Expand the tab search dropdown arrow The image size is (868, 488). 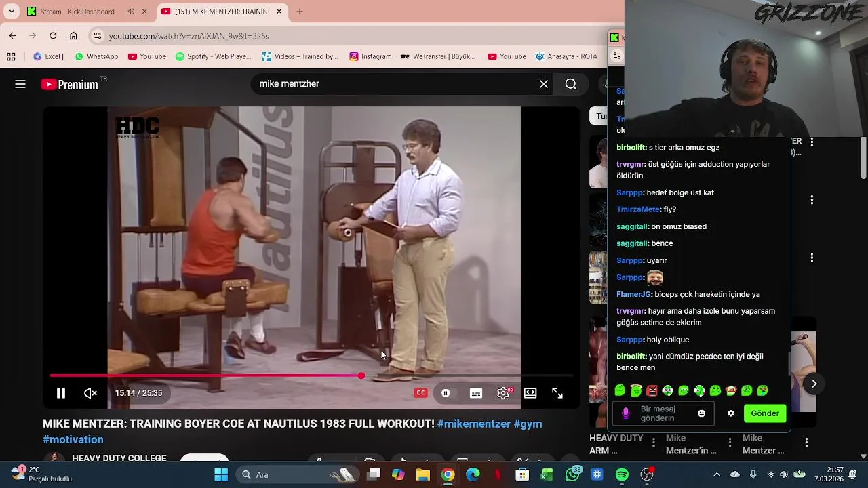(x=12, y=12)
